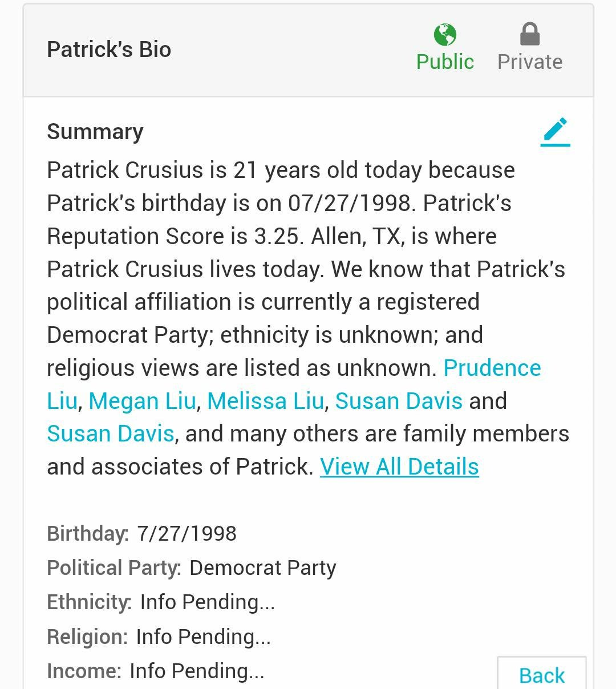The height and width of the screenshot is (689, 616).
Task: Click the gray padlock icon
Action: (530, 35)
